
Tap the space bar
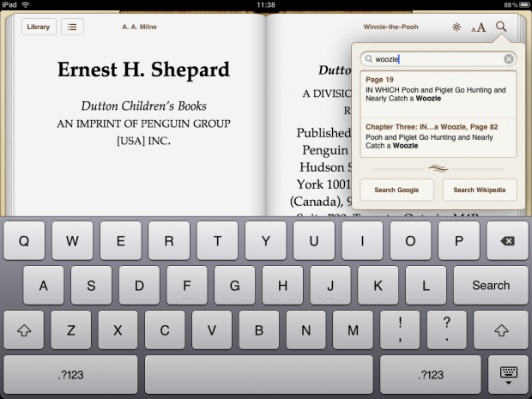pos(259,375)
